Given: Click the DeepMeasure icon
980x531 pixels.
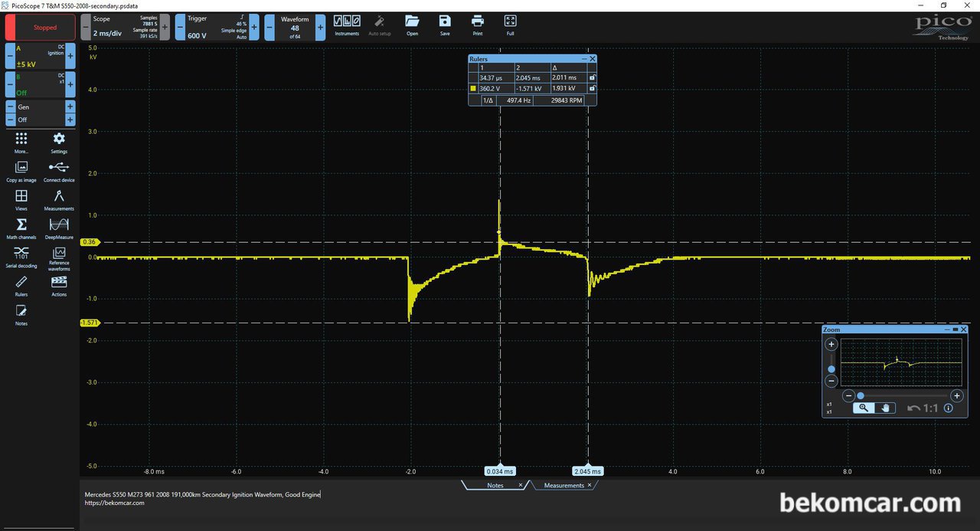Looking at the screenshot, I should coord(59,227).
